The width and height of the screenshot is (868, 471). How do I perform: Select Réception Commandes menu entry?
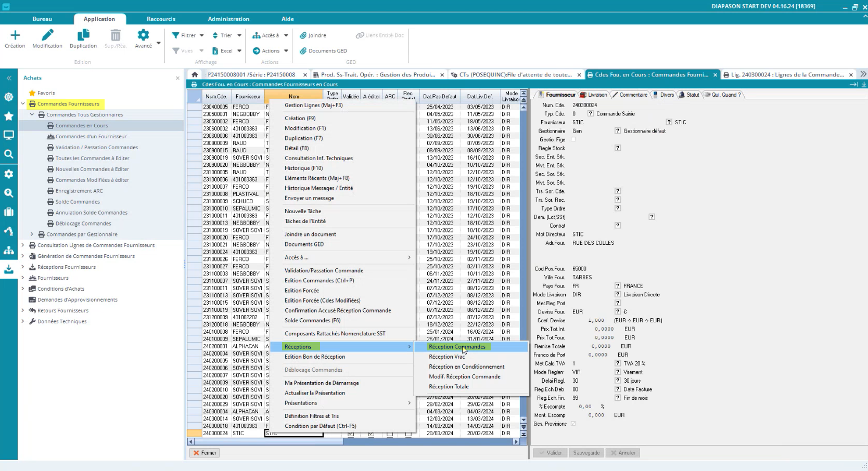pyautogui.click(x=457, y=347)
